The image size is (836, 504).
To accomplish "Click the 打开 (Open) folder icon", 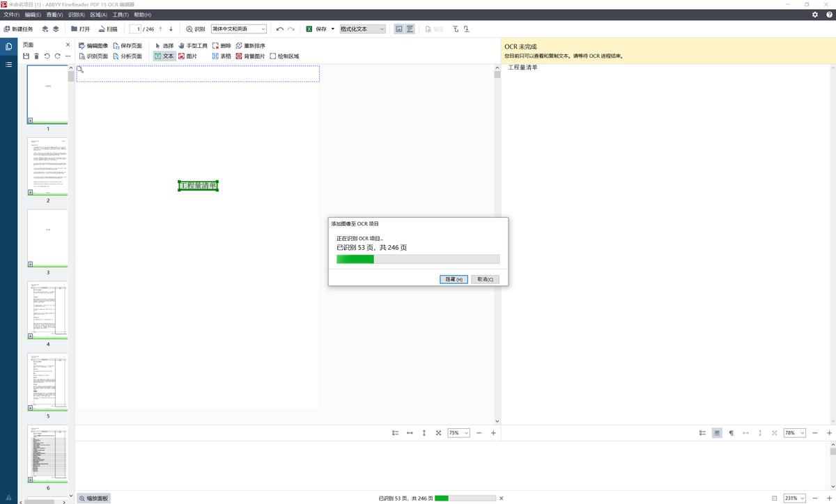I will 74,29.
